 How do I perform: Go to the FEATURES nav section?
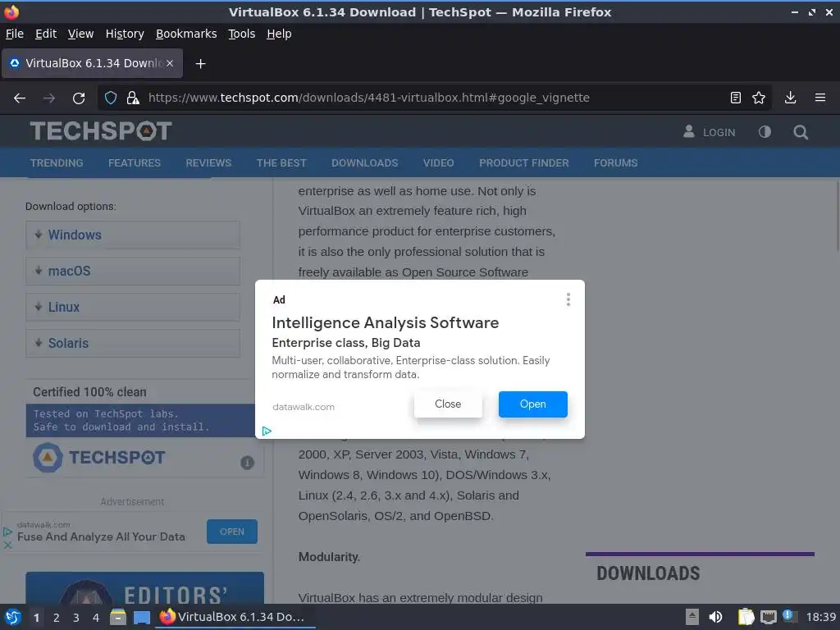[135, 163]
